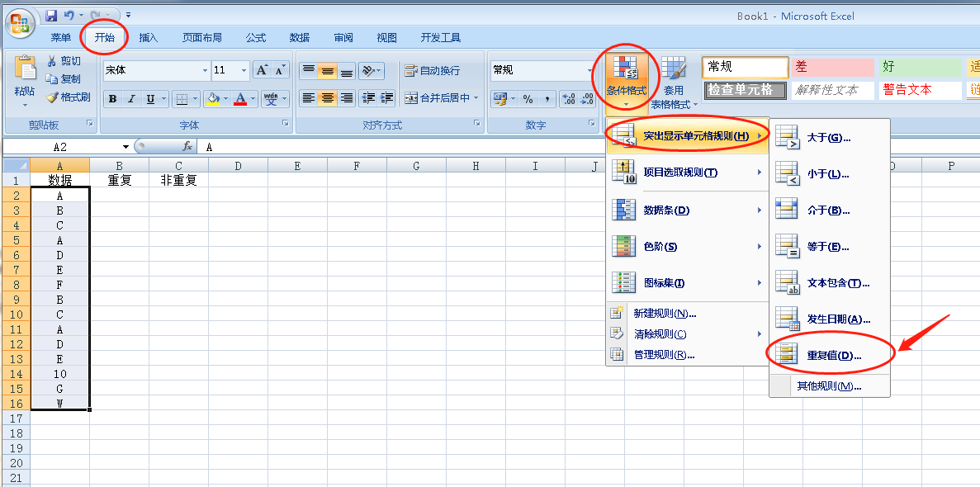980x487 pixels.
Task: Switch to the Insert (插入) tab
Action: click(x=149, y=37)
